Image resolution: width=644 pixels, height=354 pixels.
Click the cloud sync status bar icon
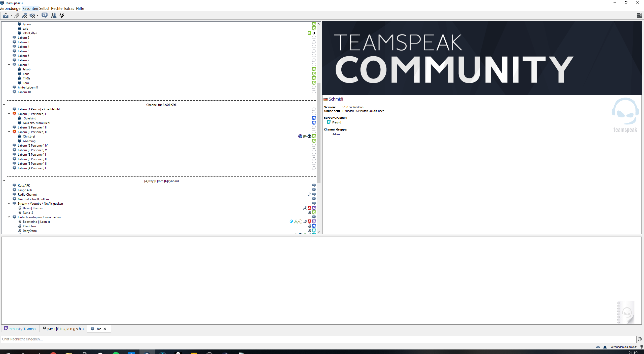tap(598, 347)
